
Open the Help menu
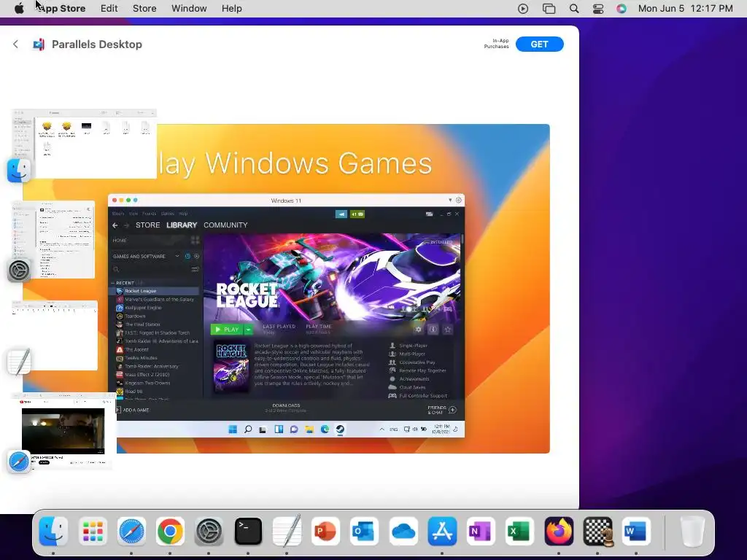point(231,9)
